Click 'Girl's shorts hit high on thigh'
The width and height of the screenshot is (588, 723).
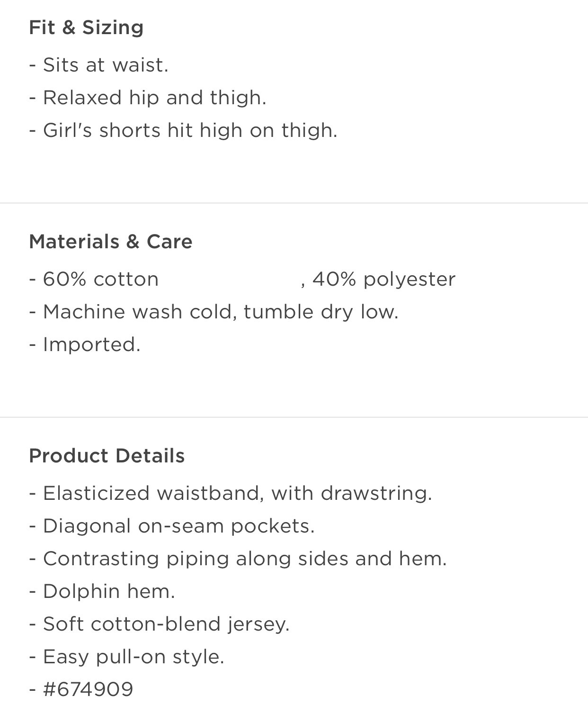point(183,130)
